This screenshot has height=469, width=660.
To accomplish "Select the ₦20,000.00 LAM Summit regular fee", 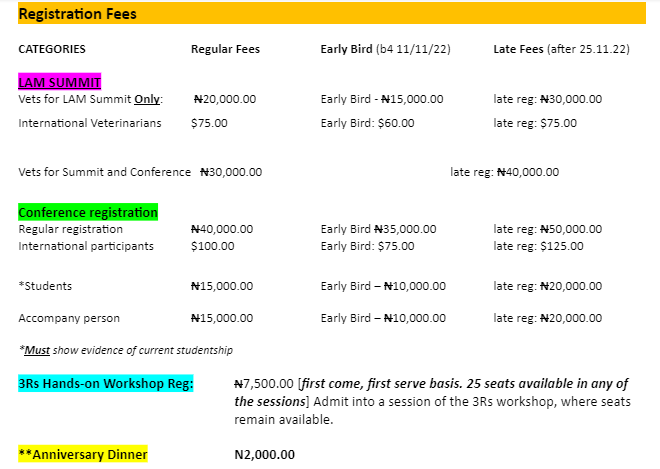I will [x=225, y=99].
